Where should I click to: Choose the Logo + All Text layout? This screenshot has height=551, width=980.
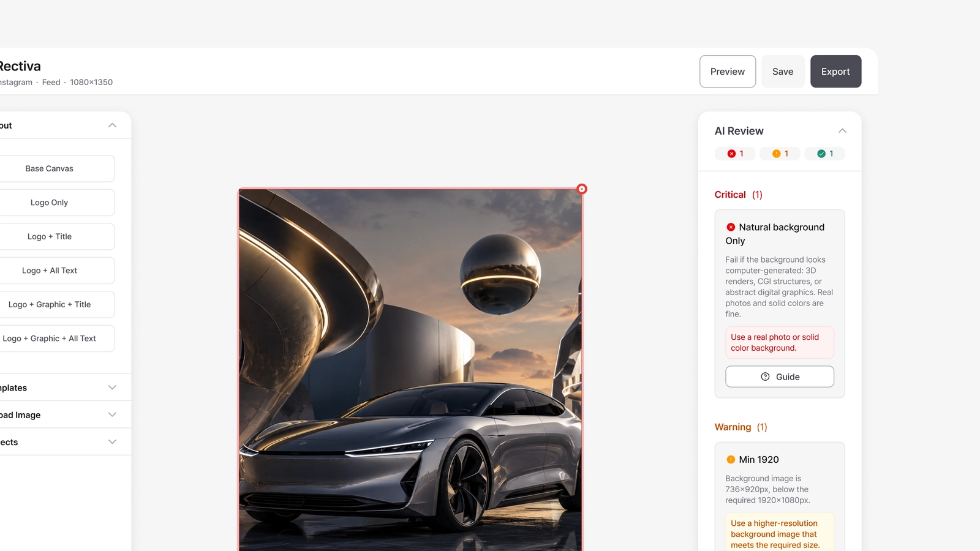click(x=50, y=271)
